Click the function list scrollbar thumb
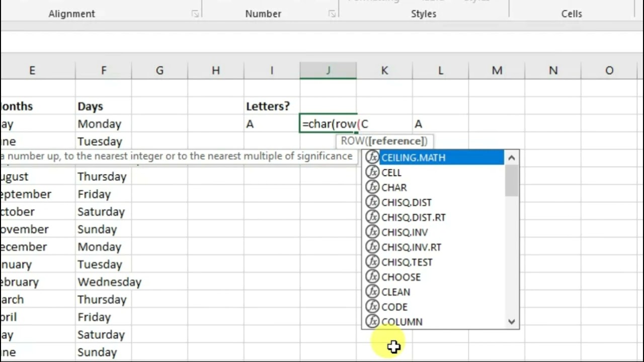This screenshot has height=362, width=644. click(512, 180)
